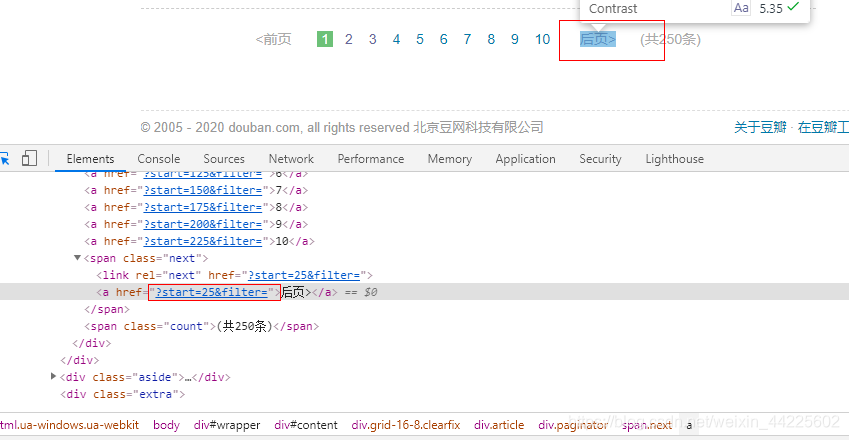Activate the inspect element picker icon

(4, 159)
